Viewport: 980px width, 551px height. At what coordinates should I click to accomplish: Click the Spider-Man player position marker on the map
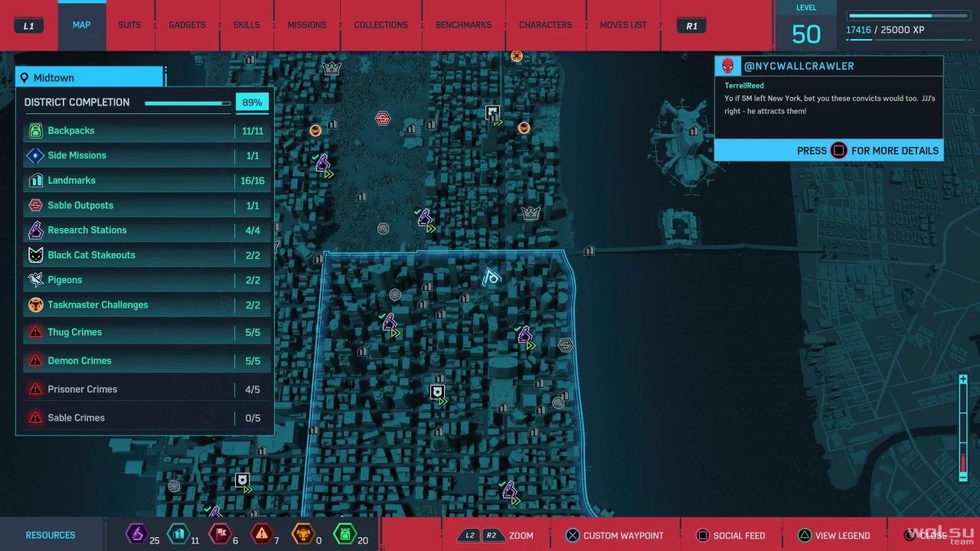[x=492, y=276]
